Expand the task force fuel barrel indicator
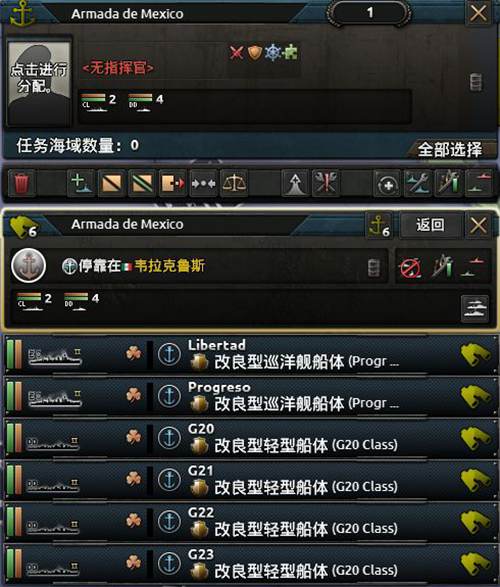This screenshot has height=587, width=500. click(x=374, y=268)
